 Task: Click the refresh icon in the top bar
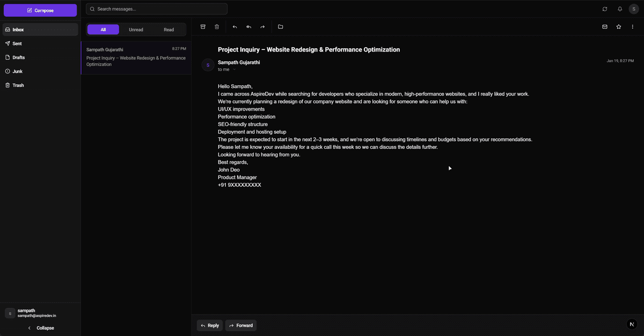tap(605, 9)
